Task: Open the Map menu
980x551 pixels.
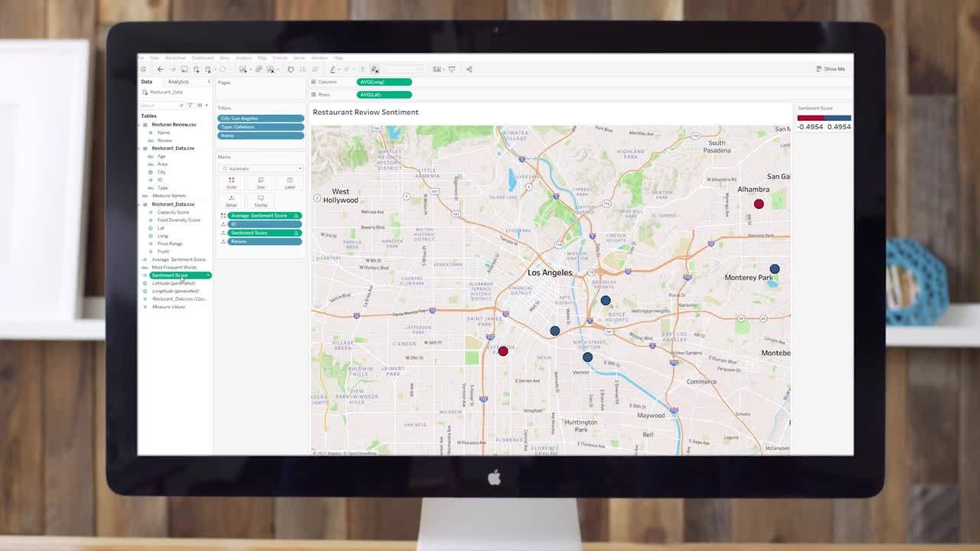Action: [262, 58]
